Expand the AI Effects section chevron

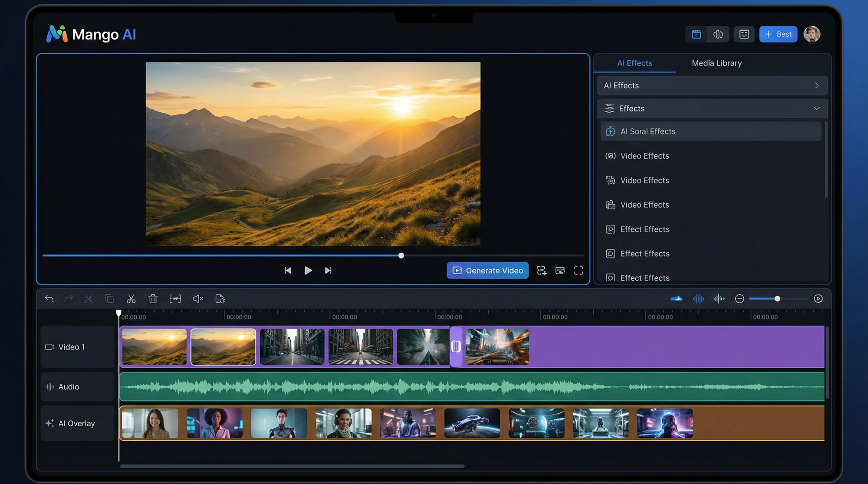click(816, 85)
